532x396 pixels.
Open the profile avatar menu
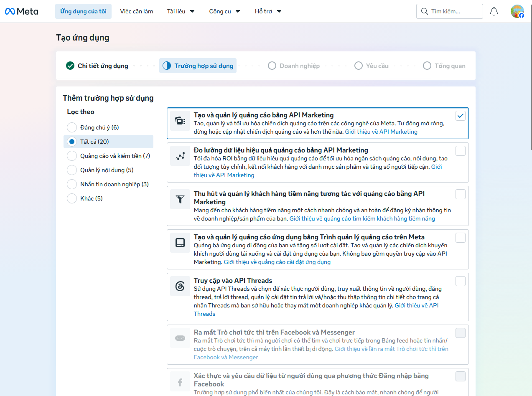(517, 11)
